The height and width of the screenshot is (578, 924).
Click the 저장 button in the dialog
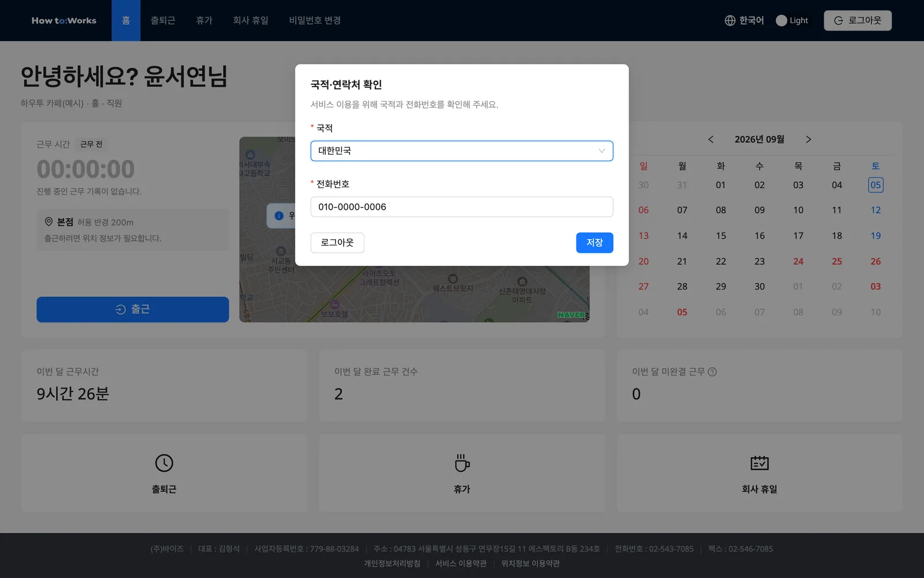click(594, 243)
